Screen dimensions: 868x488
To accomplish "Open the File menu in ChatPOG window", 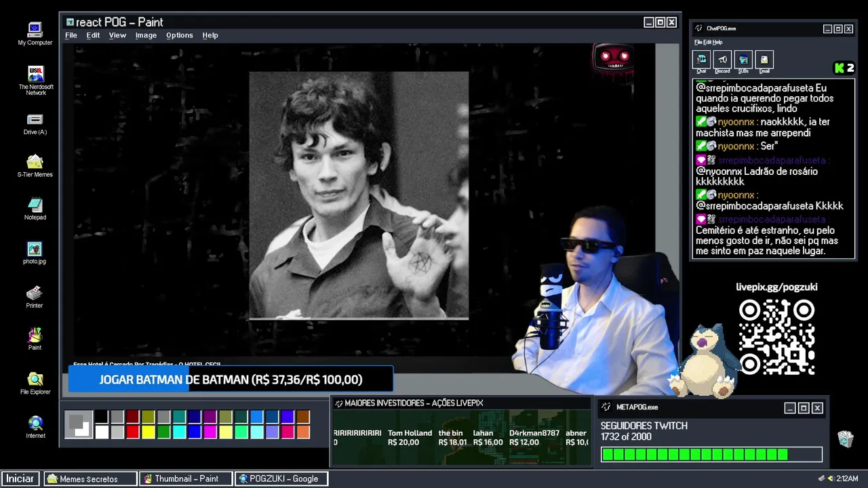I will pyautogui.click(x=698, y=42).
